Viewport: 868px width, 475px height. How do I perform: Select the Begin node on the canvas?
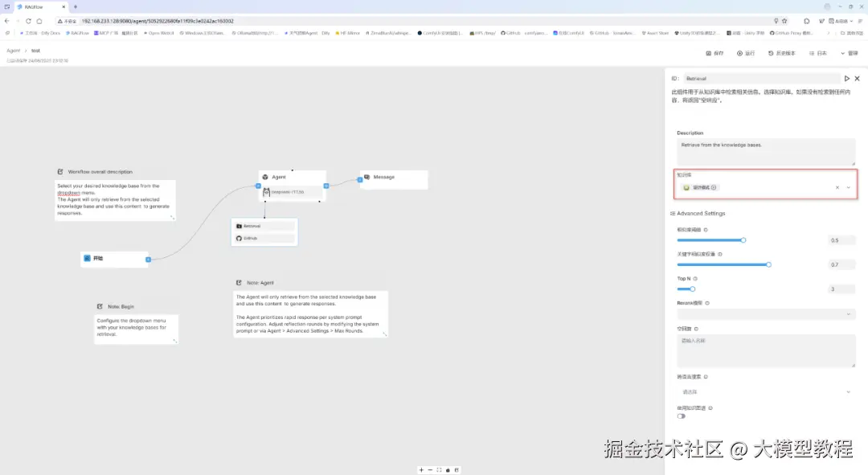coord(114,259)
